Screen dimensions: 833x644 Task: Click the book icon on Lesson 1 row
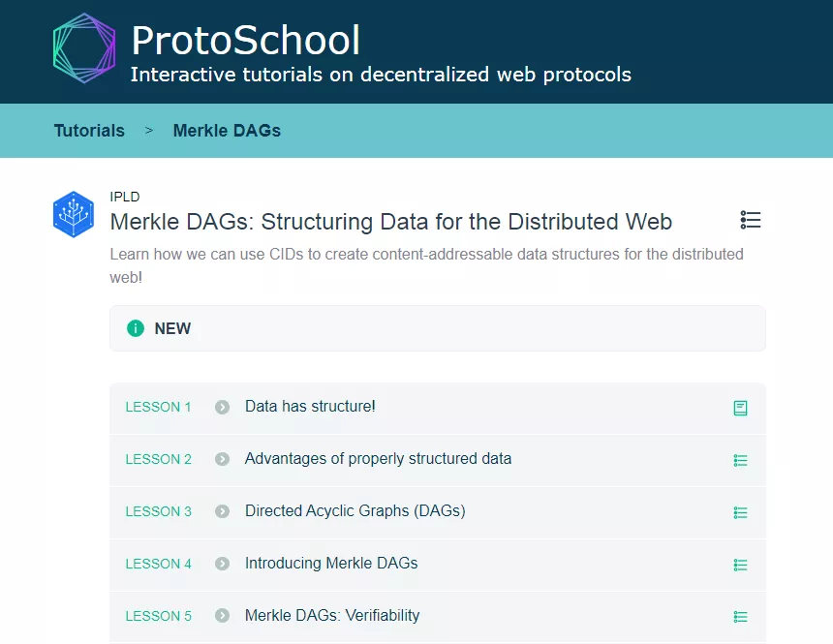(x=741, y=408)
